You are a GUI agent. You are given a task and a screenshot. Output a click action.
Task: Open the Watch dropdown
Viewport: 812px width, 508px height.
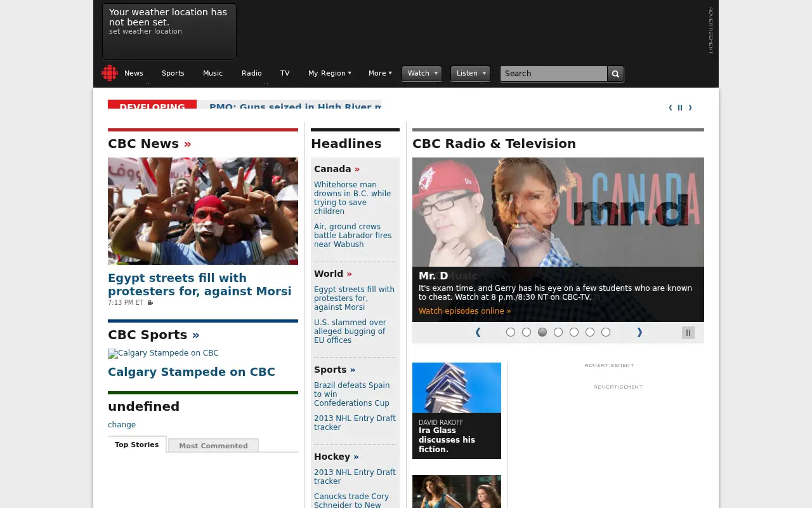point(422,74)
